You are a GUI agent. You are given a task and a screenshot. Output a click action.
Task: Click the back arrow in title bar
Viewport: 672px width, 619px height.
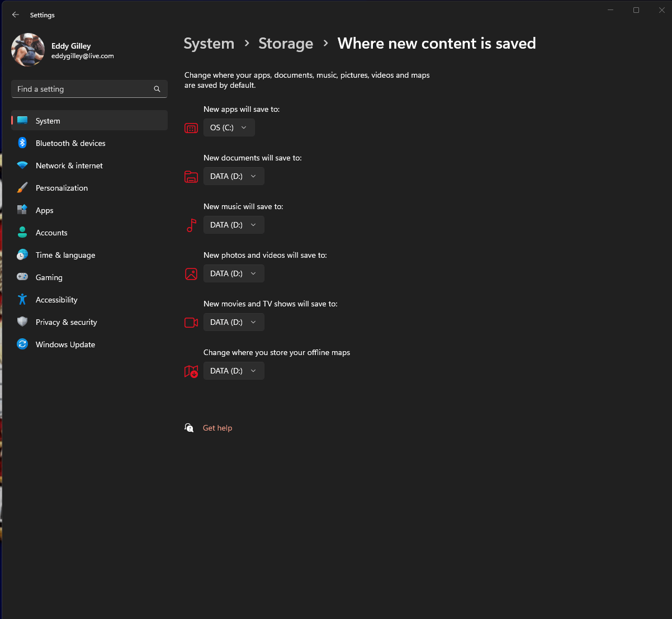[16, 15]
